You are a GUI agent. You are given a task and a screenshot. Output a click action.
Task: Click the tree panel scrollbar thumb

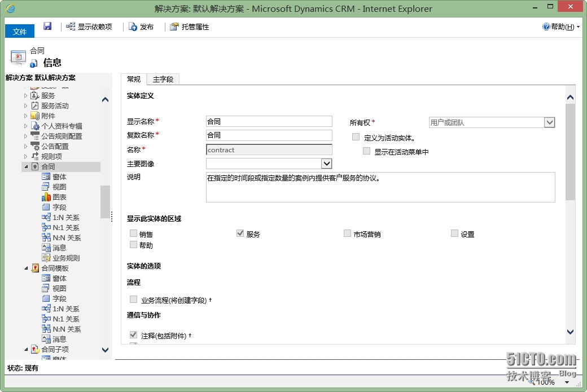click(x=105, y=201)
